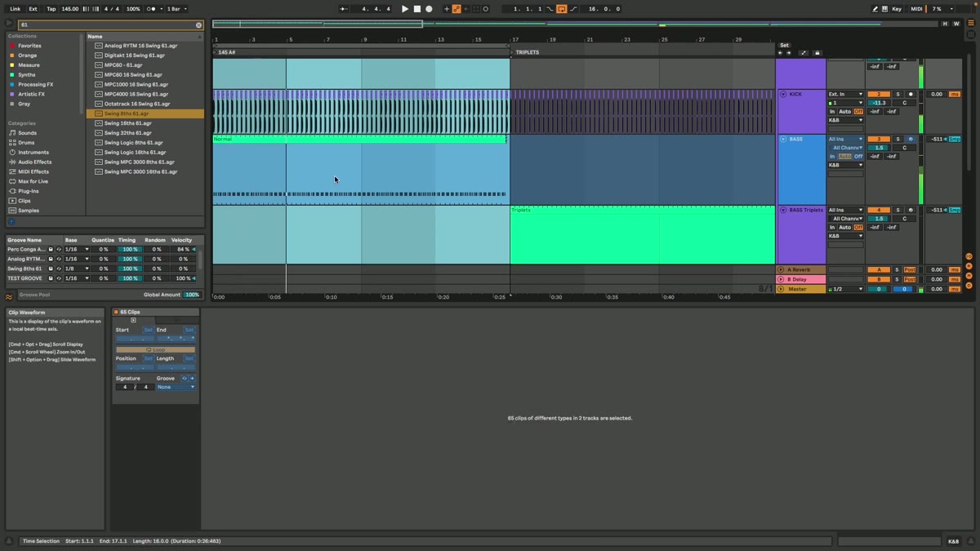The height and width of the screenshot is (551, 980).
Task: Show Track Delay section selector
Action: 969,286
